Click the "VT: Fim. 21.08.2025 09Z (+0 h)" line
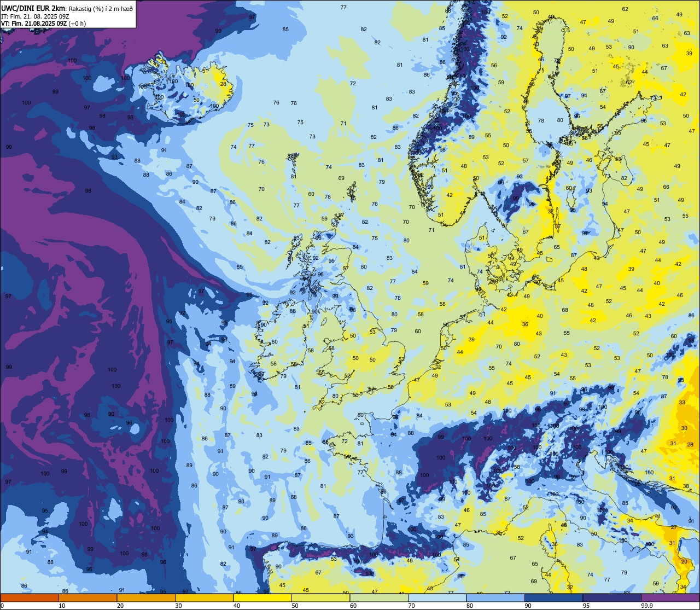700x610 pixels. (44, 24)
